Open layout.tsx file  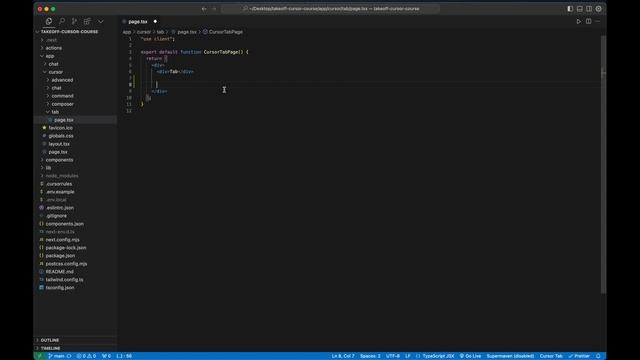[x=59, y=144]
